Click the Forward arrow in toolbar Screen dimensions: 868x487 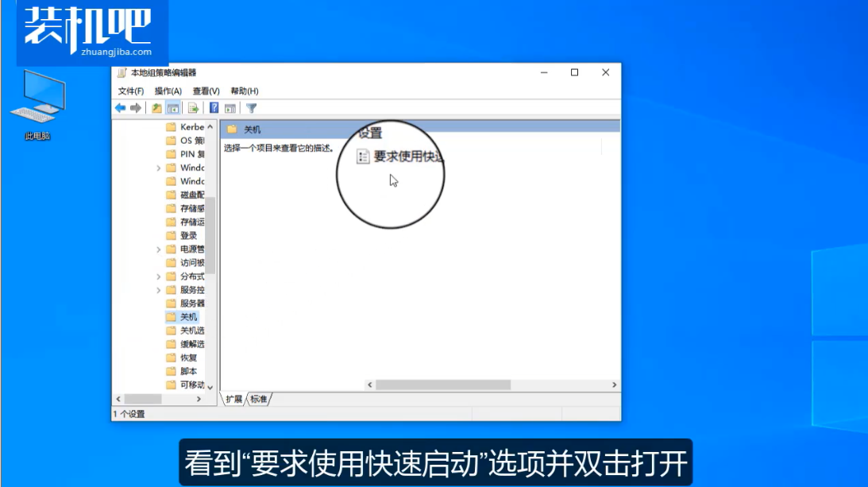click(x=136, y=108)
